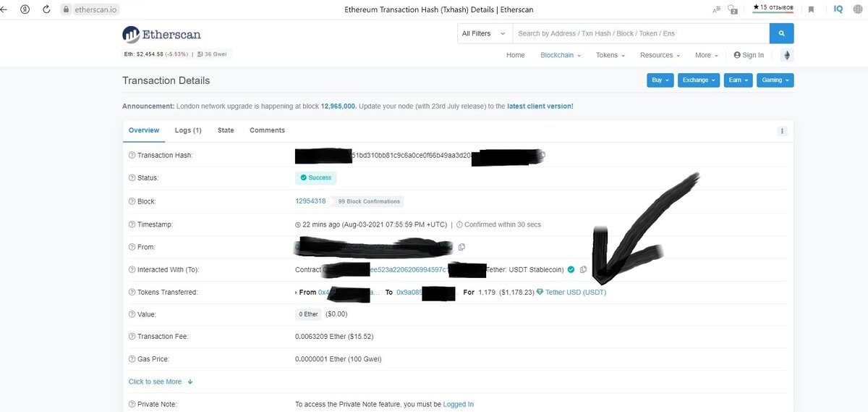Open the Exchange dropdown button
Viewport: 868px width, 412px height.
(x=699, y=80)
